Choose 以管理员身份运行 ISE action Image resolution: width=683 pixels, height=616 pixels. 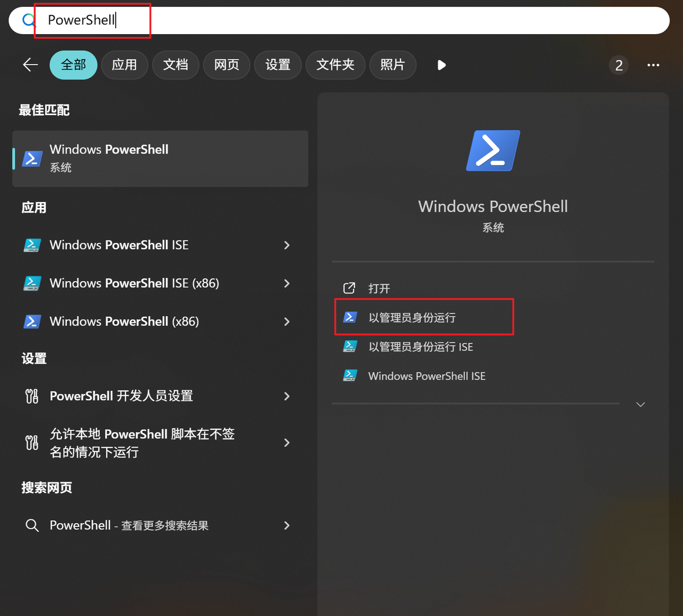click(493, 347)
